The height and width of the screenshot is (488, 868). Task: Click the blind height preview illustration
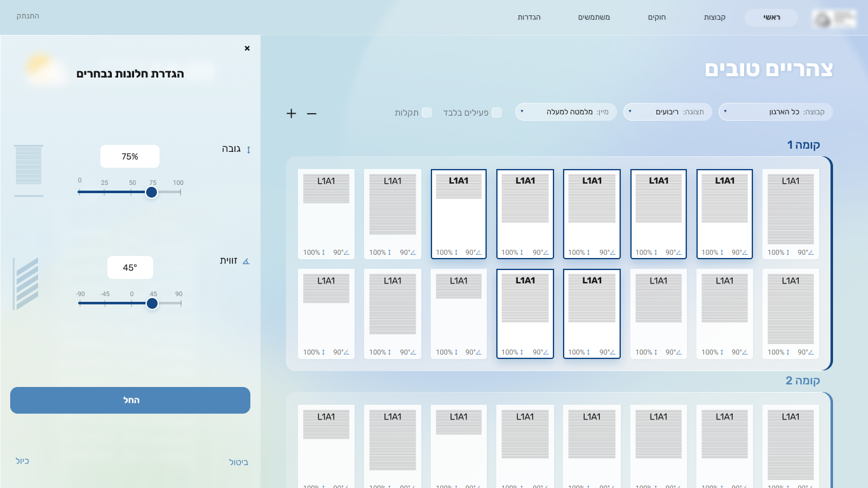point(29,170)
